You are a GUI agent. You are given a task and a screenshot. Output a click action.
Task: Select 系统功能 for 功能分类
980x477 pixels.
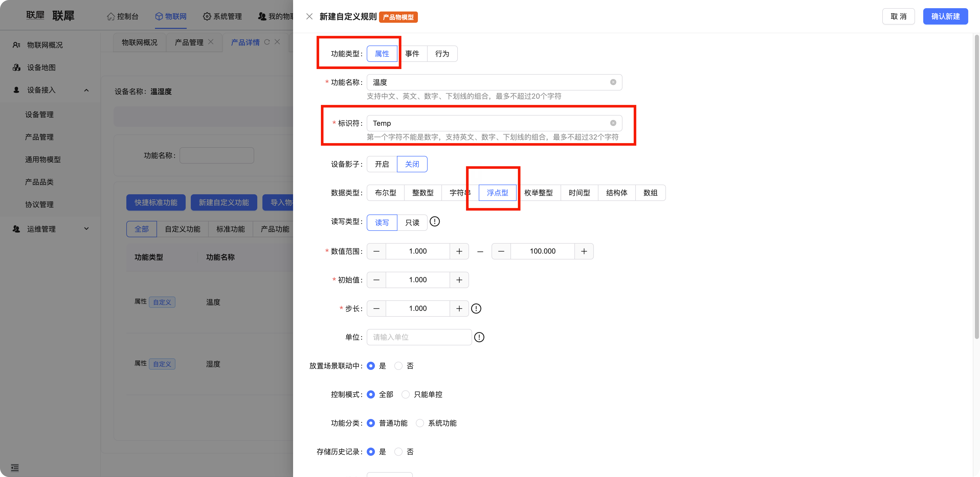[x=420, y=423]
